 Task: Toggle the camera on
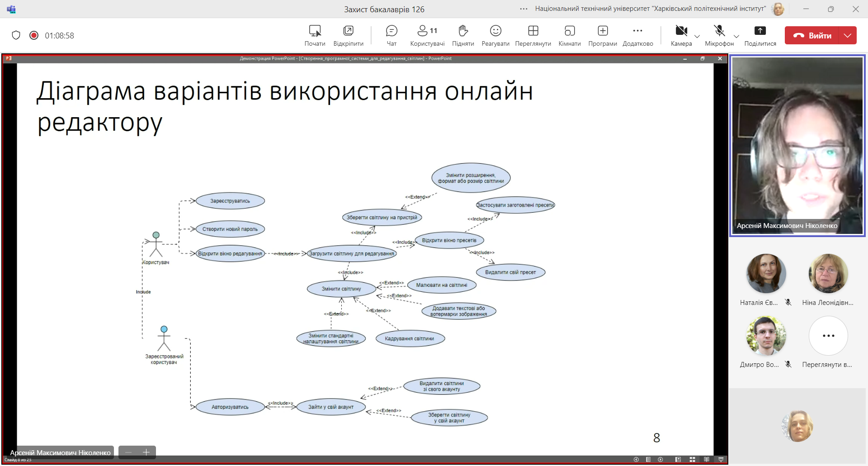tap(681, 31)
